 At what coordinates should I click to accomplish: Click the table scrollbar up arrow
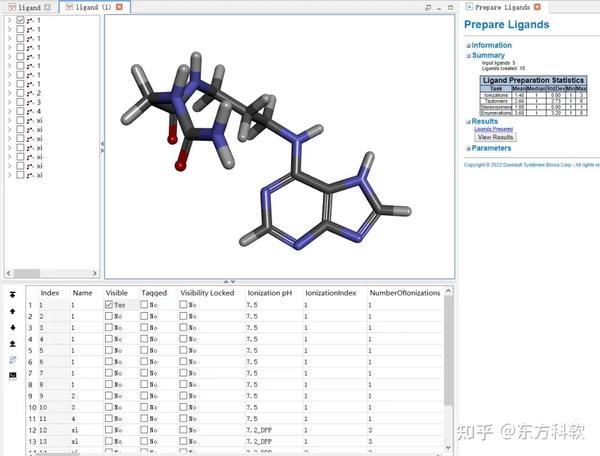448,292
